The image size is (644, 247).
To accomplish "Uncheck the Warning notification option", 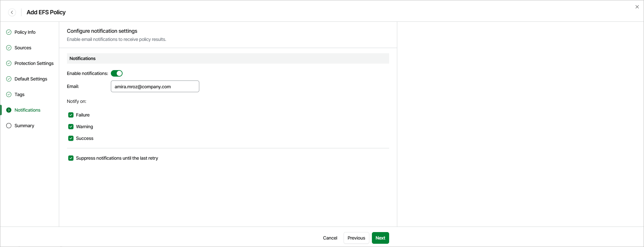I will pyautogui.click(x=71, y=126).
